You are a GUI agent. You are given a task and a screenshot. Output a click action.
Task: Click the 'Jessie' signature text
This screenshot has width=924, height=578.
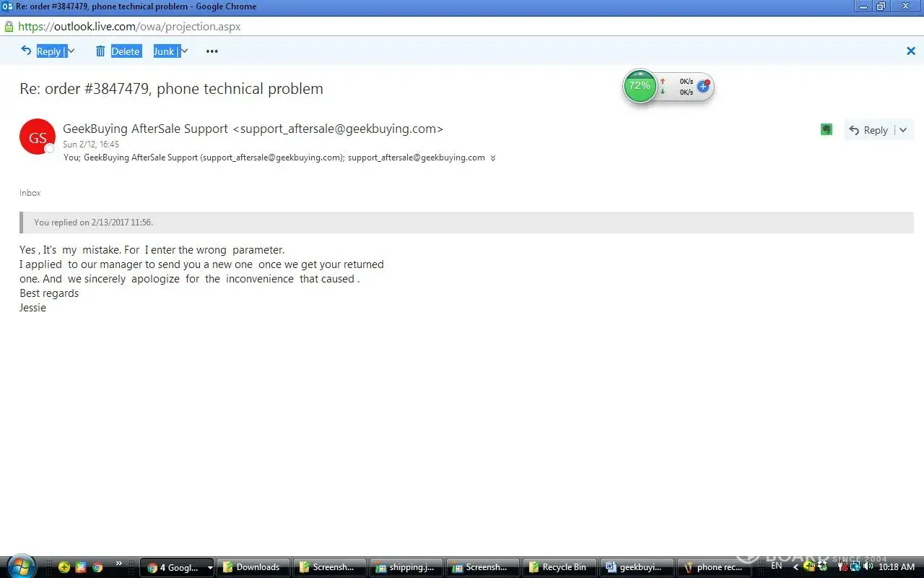(32, 308)
